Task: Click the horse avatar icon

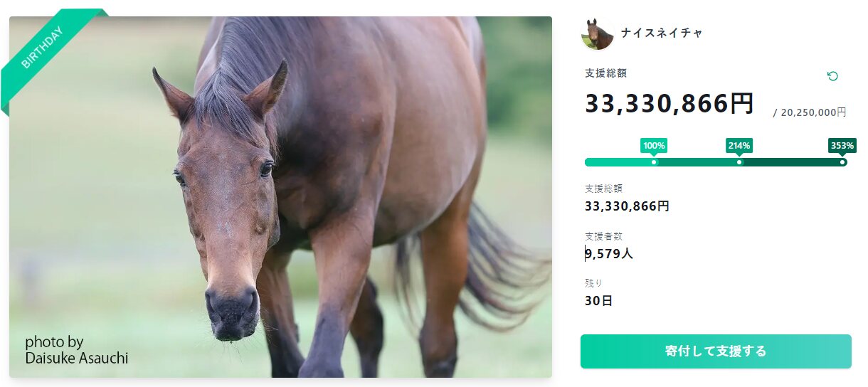Action: (598, 34)
